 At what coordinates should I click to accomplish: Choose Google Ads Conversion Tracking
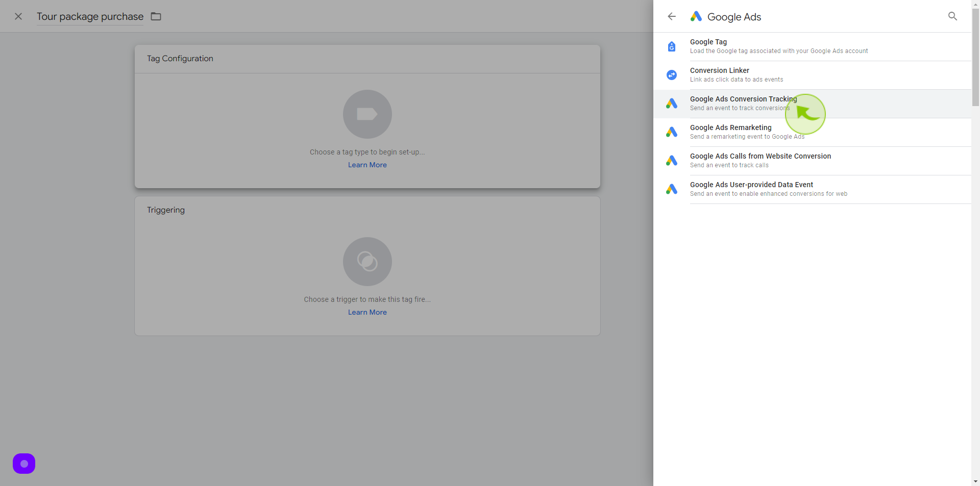coord(812,104)
